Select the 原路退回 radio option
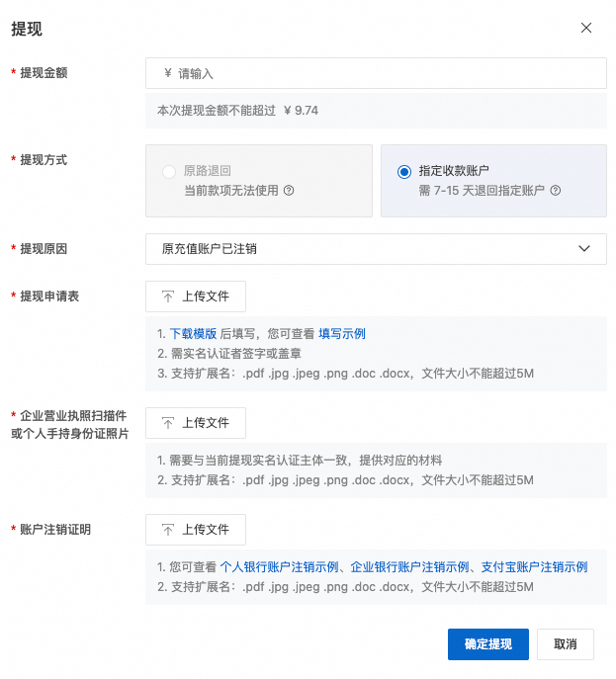This screenshot has height=679, width=616. 169,172
